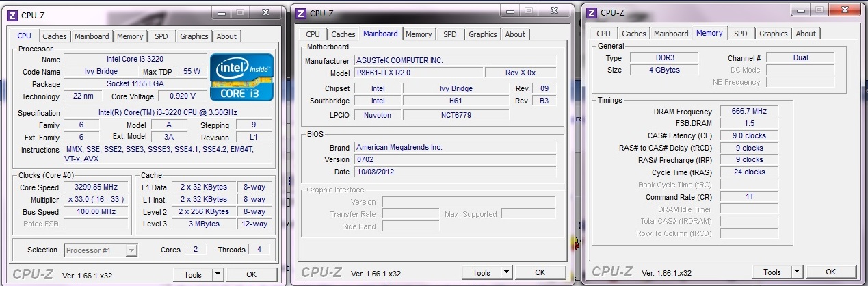
Task: Open Graphics tab in the Mainboard window
Action: 483,34
